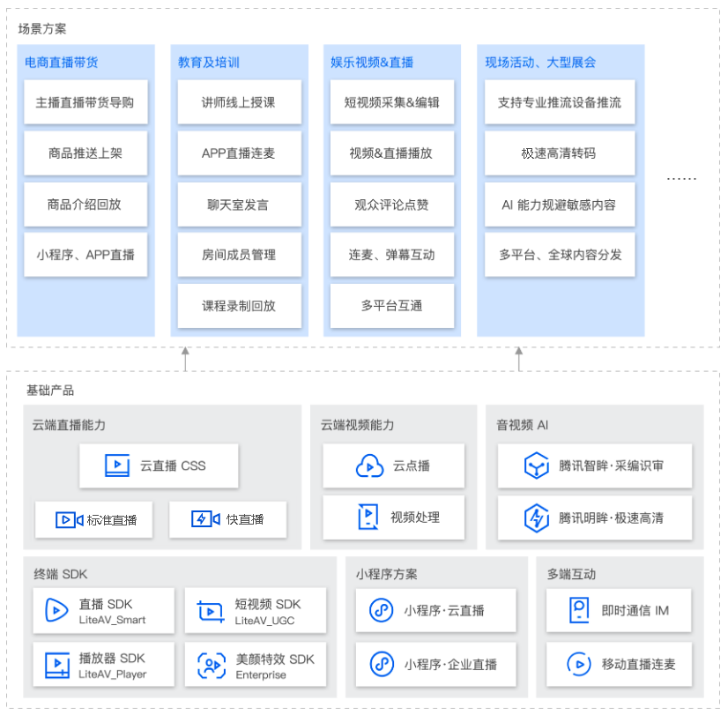The width and height of the screenshot is (728, 715).
Task: Select the 讲师线上授课 entry
Action: [x=240, y=102]
